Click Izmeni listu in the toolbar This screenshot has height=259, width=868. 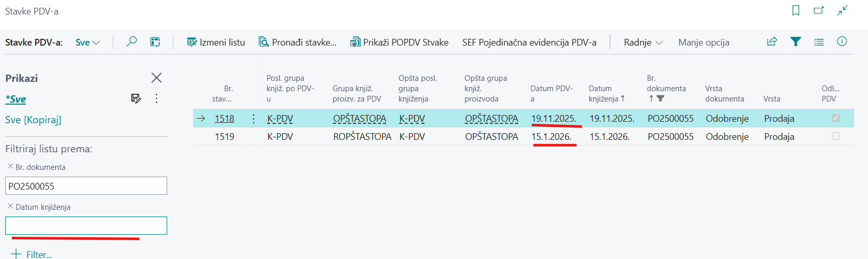tap(216, 42)
